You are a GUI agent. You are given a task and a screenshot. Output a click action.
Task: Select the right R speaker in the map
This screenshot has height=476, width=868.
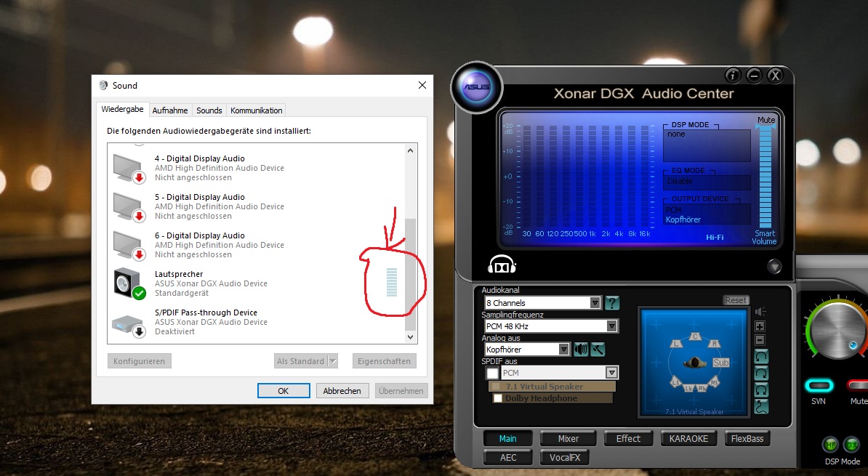[x=715, y=343]
